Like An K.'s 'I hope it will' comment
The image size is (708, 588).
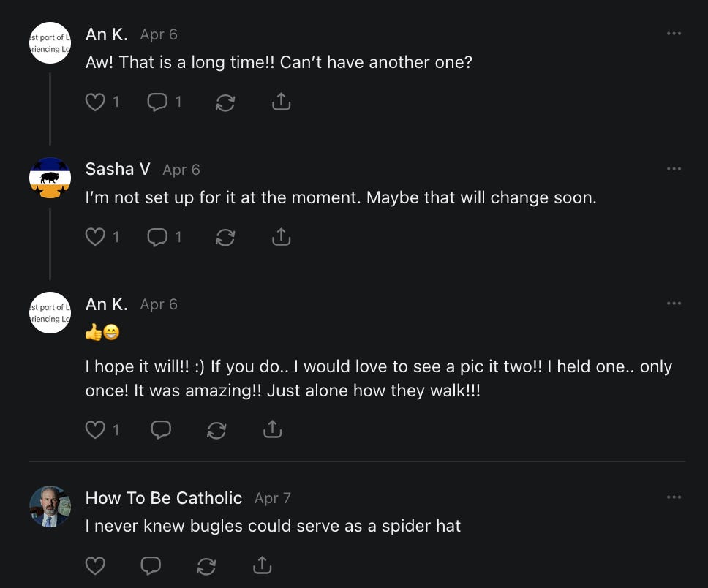tap(96, 430)
